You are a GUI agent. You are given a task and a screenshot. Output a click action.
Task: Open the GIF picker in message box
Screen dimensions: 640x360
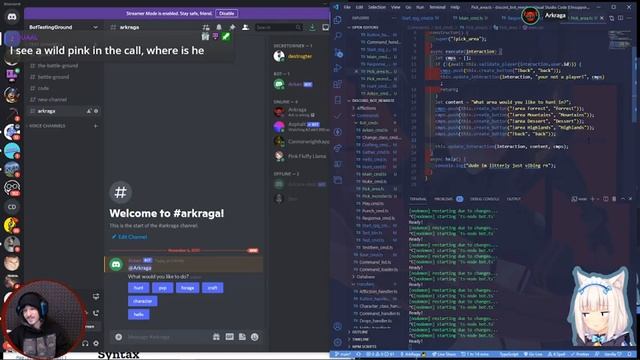pyautogui.click(x=229, y=337)
